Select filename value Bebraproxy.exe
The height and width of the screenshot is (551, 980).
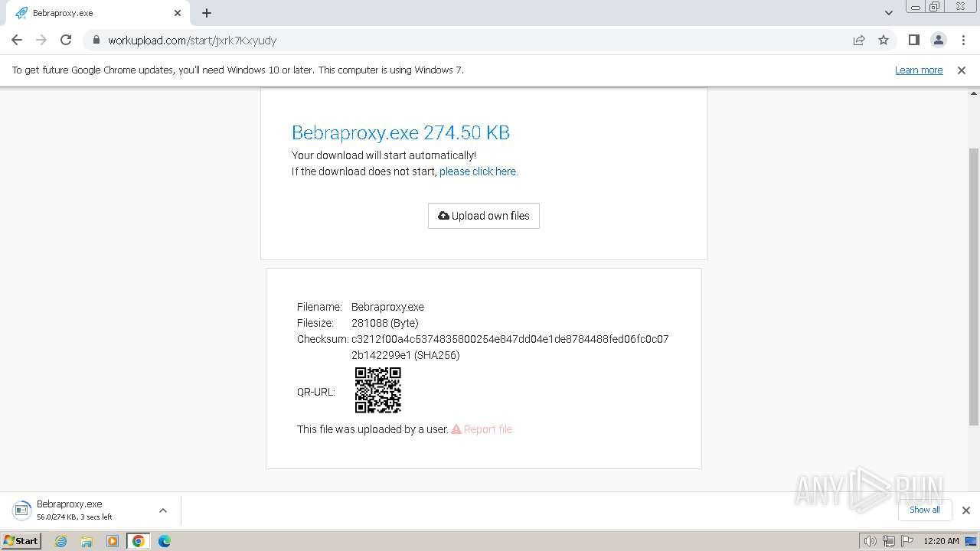point(387,307)
